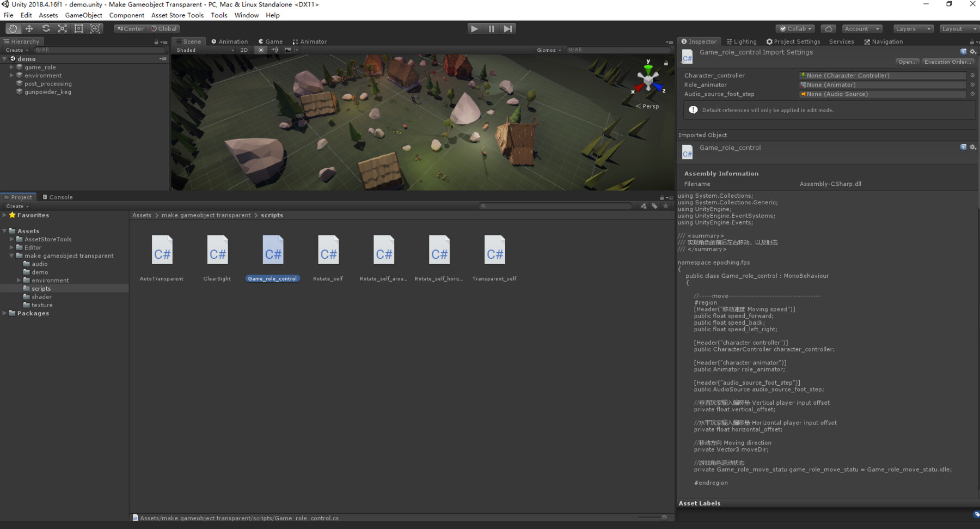This screenshot has height=529, width=980.
Task: Click the y-axis on the scene gizmo
Action: [648, 68]
